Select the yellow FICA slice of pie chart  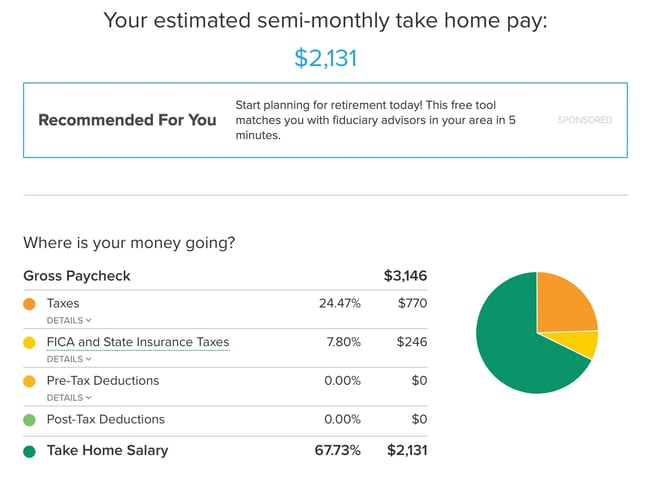point(584,343)
